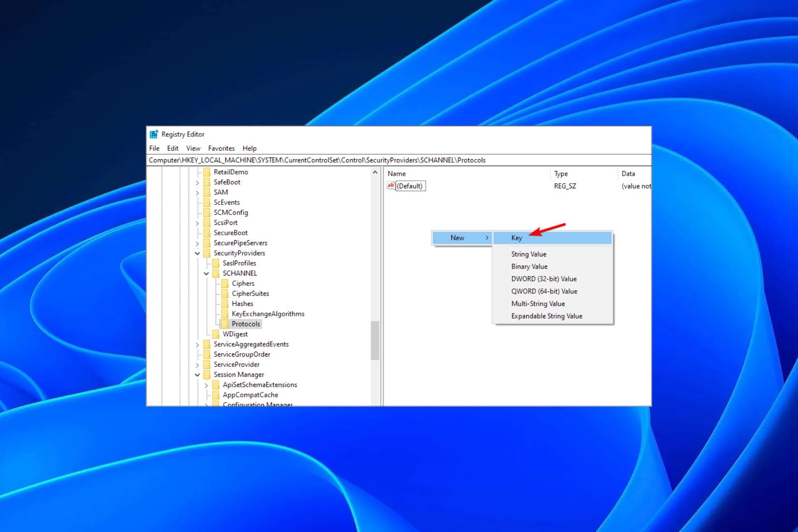The image size is (798, 532).
Task: Click the ServiceGroupOrder folder icon
Action: [207, 355]
